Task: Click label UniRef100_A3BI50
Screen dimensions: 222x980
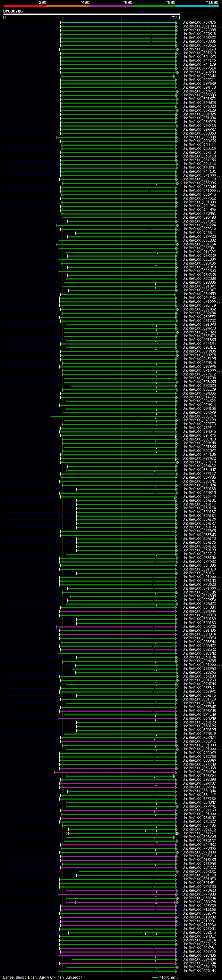Action: (x=199, y=558)
